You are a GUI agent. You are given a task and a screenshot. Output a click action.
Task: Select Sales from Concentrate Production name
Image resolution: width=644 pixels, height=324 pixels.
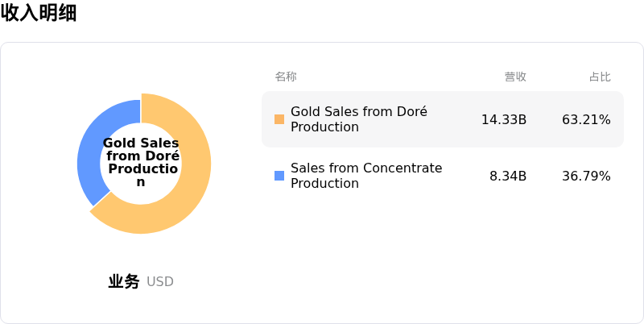[x=366, y=176]
